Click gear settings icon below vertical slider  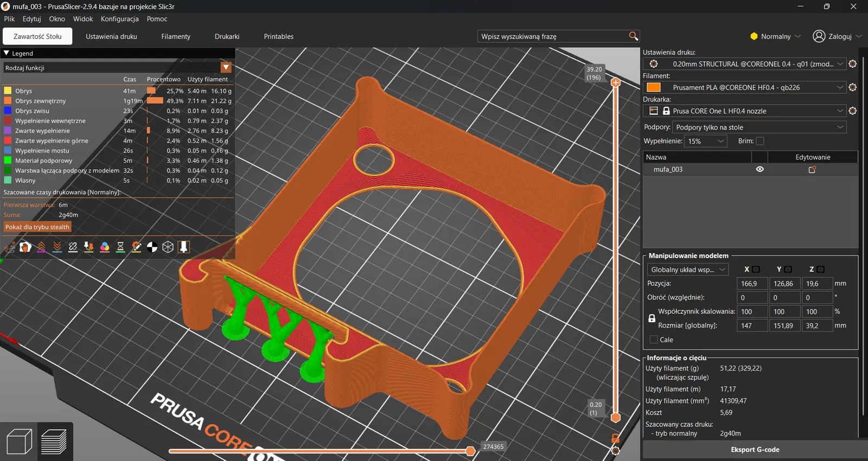point(616,451)
